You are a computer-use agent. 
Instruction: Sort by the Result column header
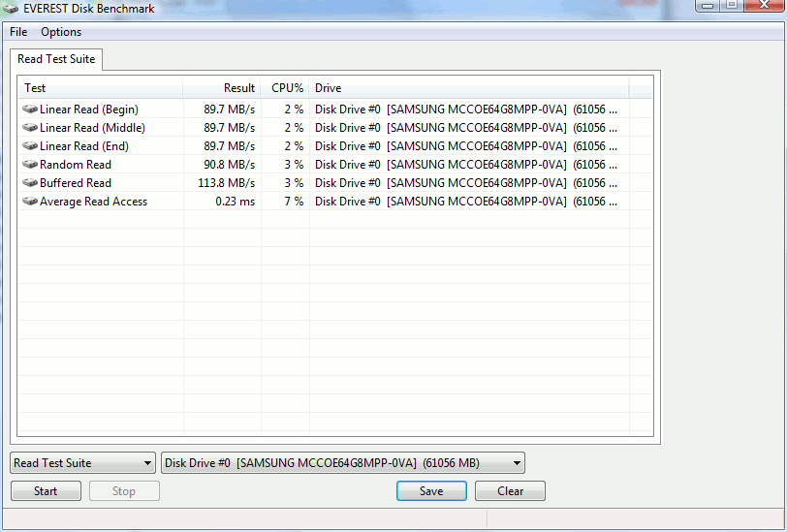point(222,88)
